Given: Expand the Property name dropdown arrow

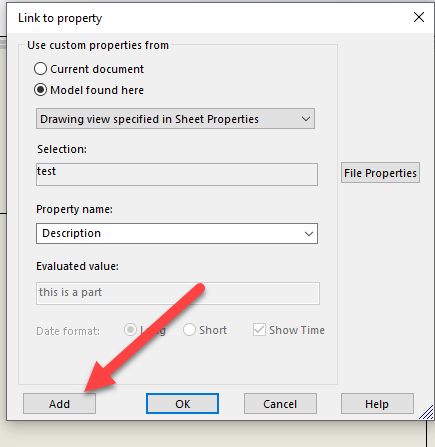Looking at the screenshot, I should (309, 234).
